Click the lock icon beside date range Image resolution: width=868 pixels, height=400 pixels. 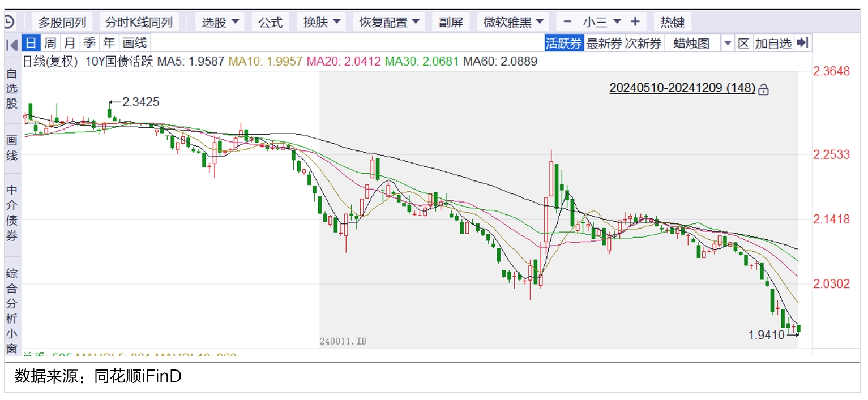[764, 89]
